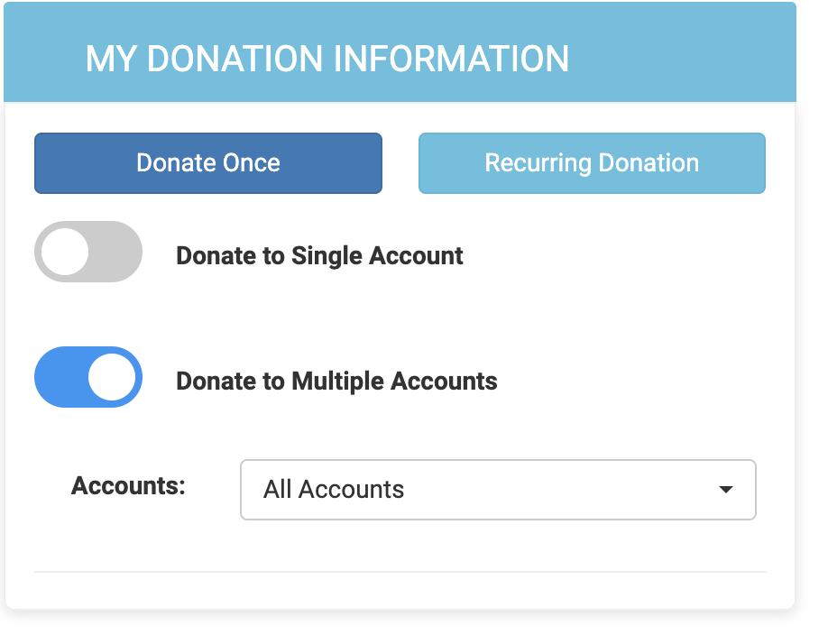Select the Recurring Donation button
828x644 pixels.
(x=592, y=163)
